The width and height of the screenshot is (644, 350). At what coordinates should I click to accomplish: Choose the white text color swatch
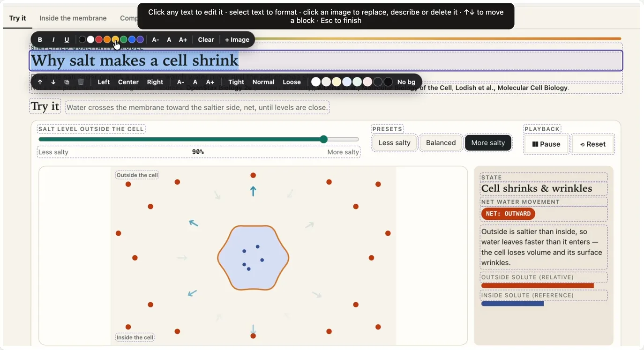click(x=90, y=40)
